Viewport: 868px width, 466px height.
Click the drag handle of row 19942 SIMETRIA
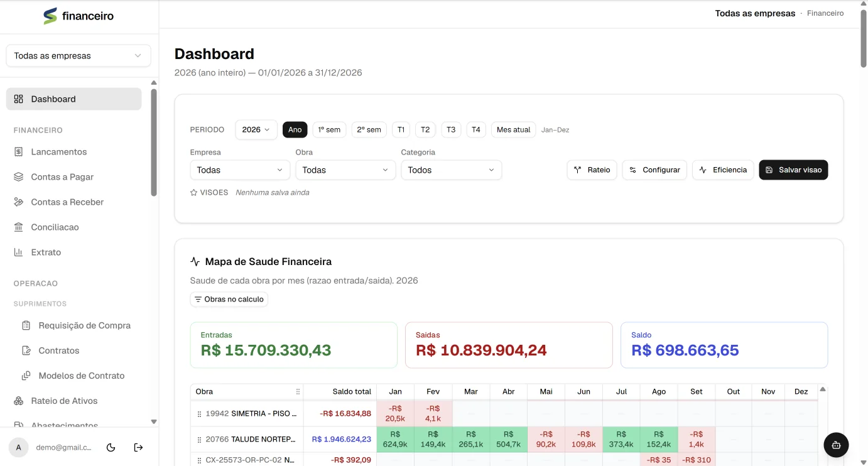tap(200, 415)
